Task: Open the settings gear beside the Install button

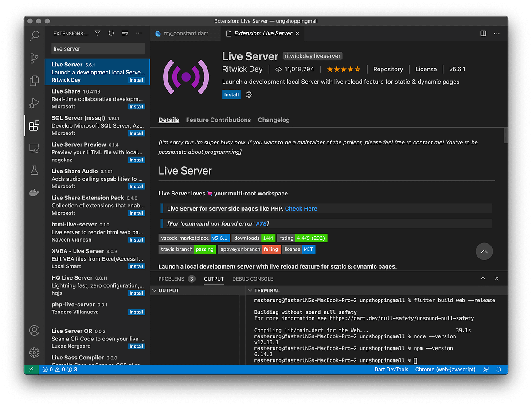Action: pyautogui.click(x=249, y=94)
